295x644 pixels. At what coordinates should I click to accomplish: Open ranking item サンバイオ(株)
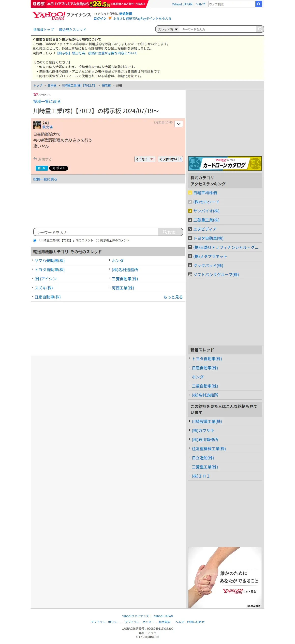click(206, 211)
